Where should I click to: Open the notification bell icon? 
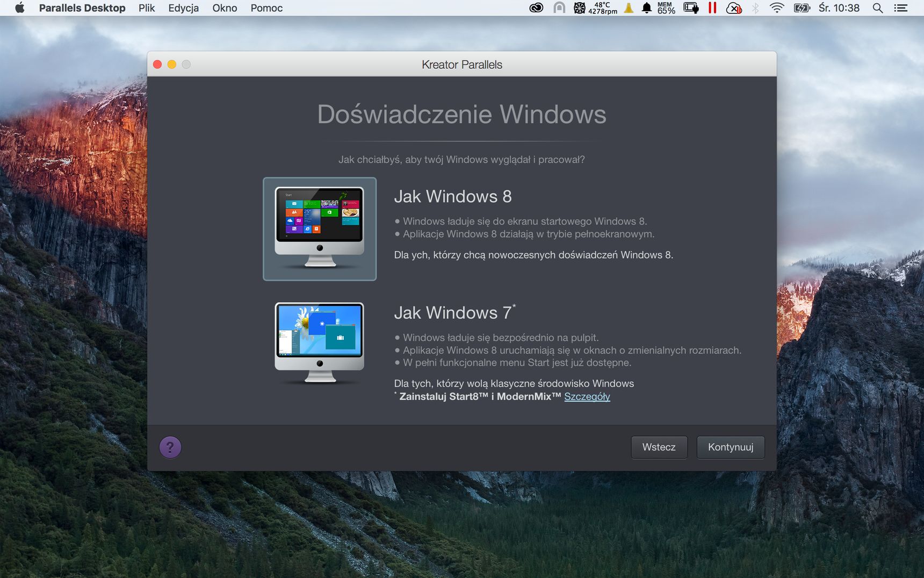click(647, 8)
